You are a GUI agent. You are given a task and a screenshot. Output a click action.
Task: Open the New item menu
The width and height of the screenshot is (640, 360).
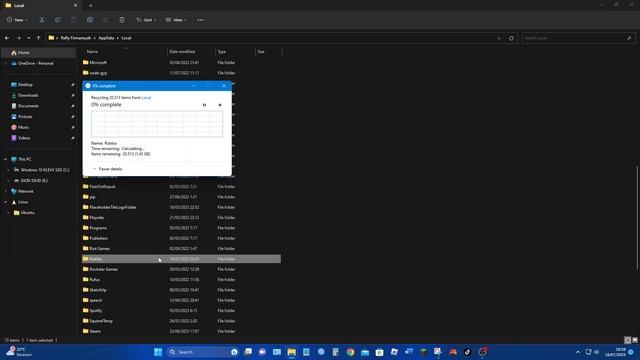(17, 20)
